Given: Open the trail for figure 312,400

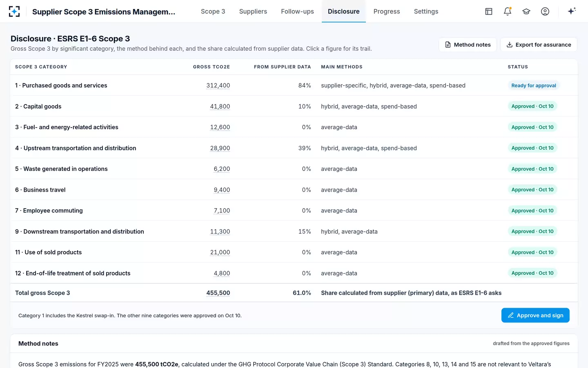Looking at the screenshot, I should pyautogui.click(x=218, y=85).
